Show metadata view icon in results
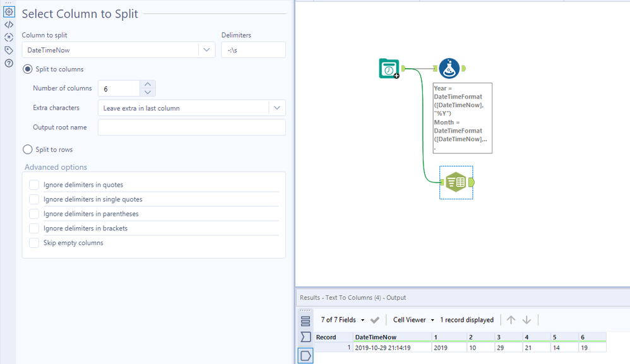The width and height of the screenshot is (630, 364). click(306, 337)
